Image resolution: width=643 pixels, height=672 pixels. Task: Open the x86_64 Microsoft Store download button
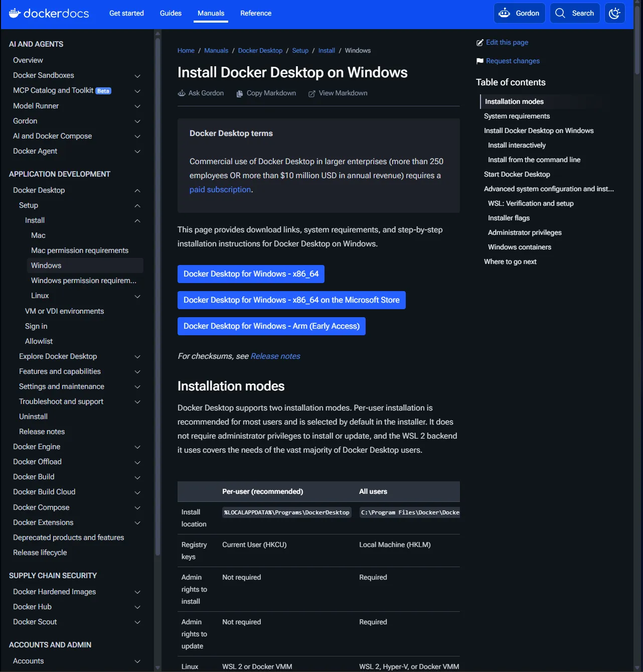(291, 300)
